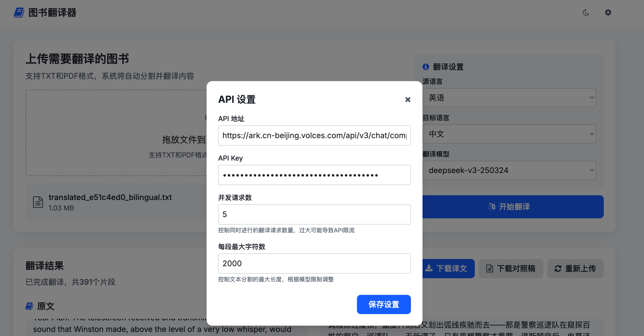Open the 源语言 dropdown showing 英语
Screen dimensions: 644x336
pos(509,98)
